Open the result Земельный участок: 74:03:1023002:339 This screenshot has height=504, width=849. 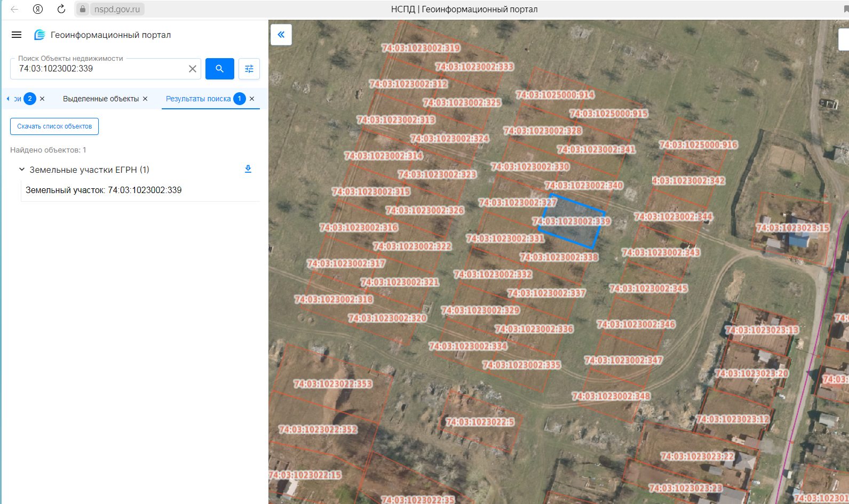104,190
